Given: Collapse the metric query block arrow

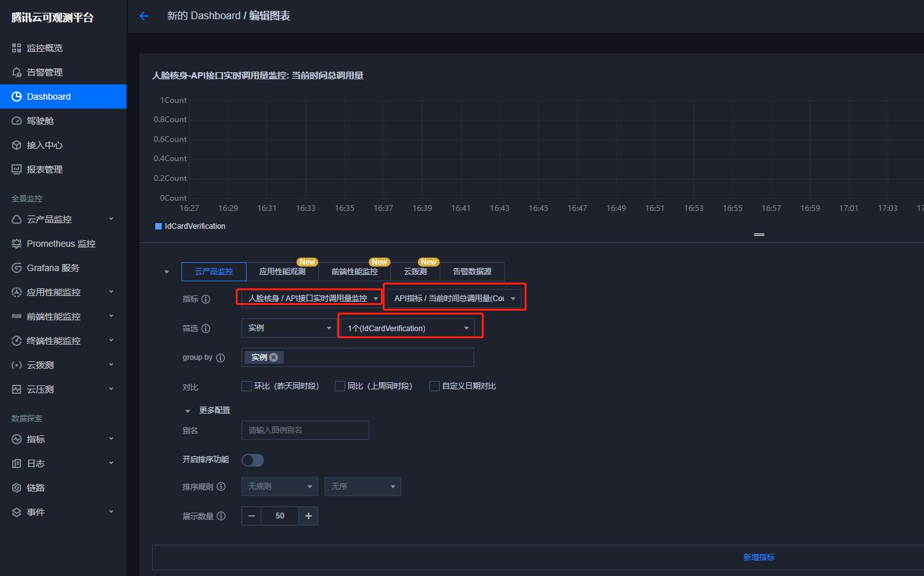Looking at the screenshot, I should point(167,272).
